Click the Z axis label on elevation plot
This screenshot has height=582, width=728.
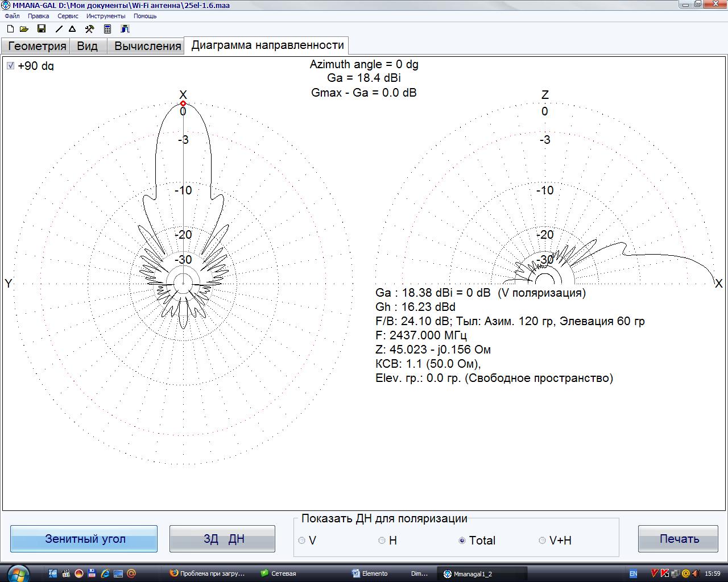[x=545, y=94]
